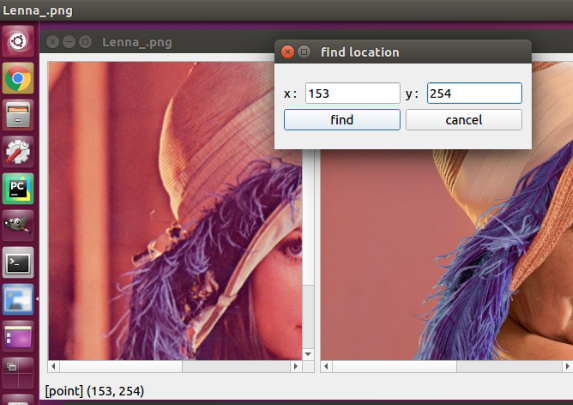Click down arrow of left image's vertical scrollbar
This screenshot has height=405, width=573.
tap(308, 354)
